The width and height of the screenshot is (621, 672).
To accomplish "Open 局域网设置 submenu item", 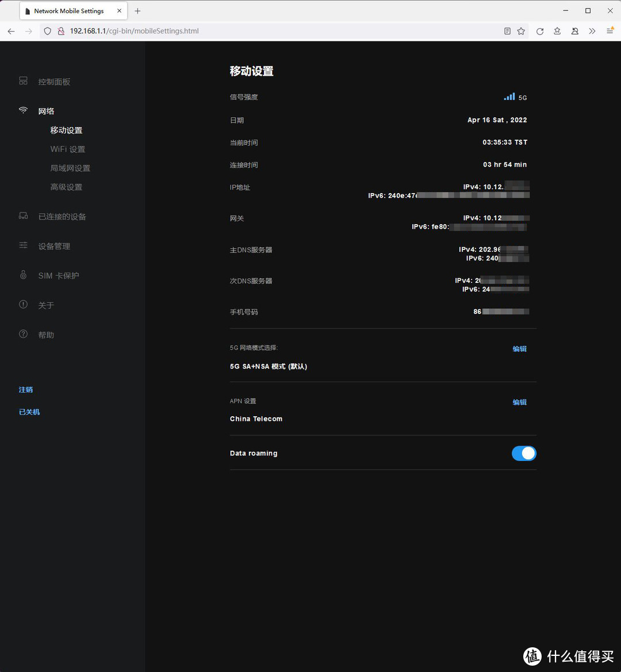I will [x=70, y=168].
